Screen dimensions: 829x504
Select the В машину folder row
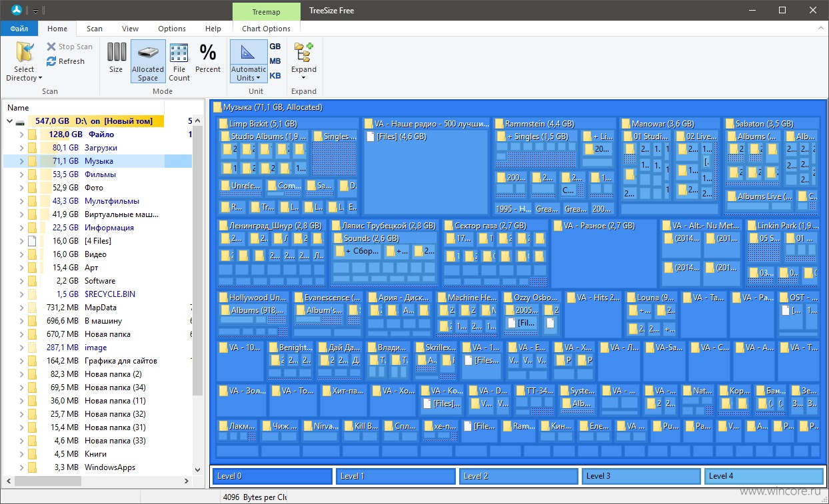coord(98,321)
